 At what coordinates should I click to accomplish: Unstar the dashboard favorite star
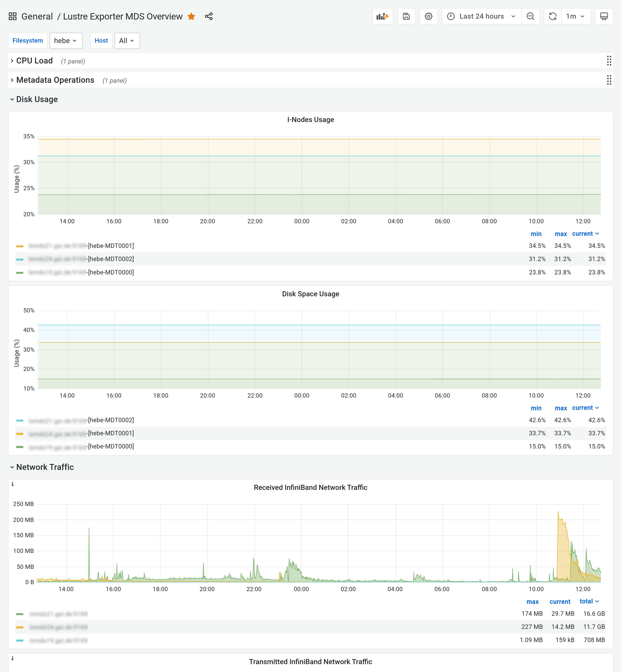point(191,17)
